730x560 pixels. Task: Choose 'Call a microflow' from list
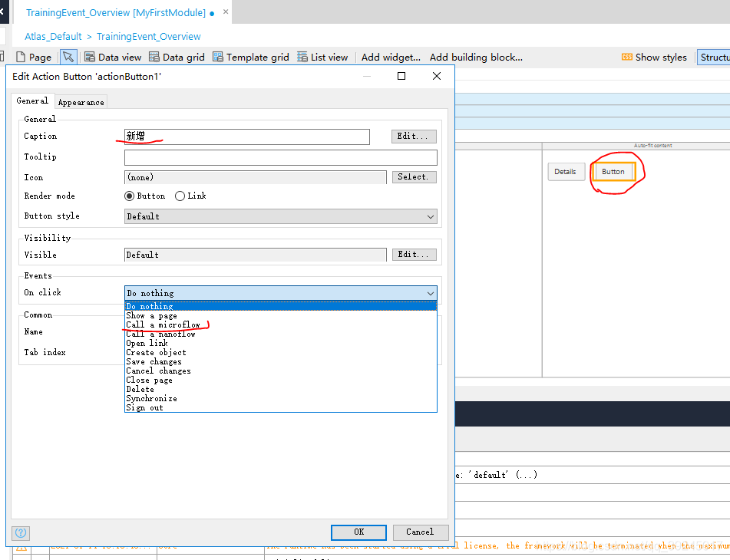163,325
